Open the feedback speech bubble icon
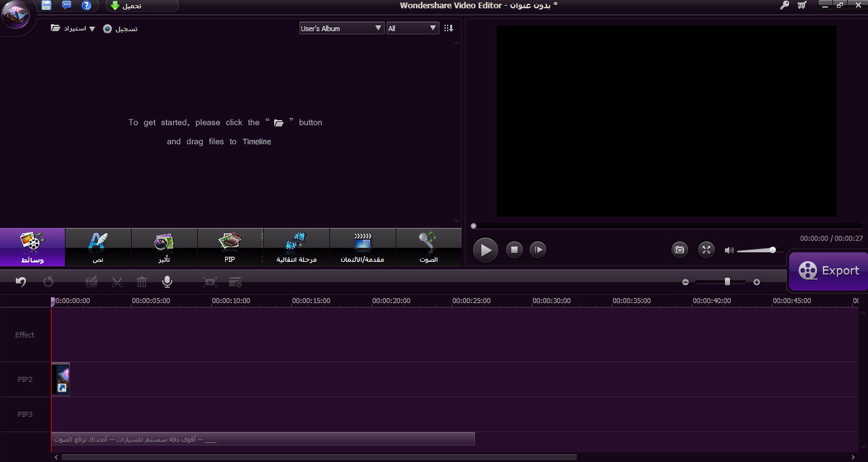 67,6
